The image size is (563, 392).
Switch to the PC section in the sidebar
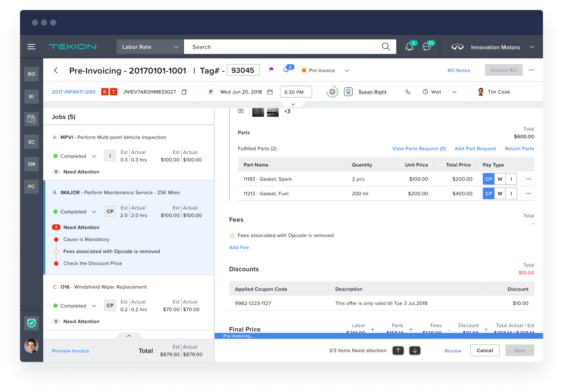(x=31, y=186)
